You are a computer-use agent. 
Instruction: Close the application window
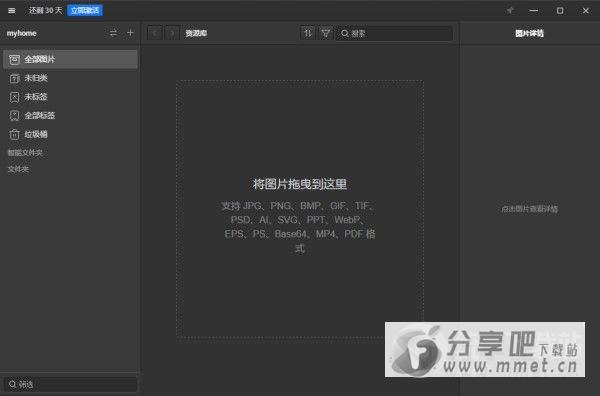[x=585, y=11]
